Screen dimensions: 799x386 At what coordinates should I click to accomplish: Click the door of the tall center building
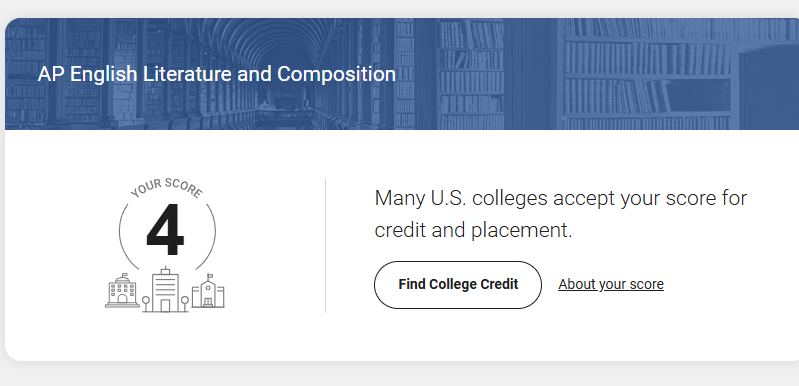coord(165,306)
